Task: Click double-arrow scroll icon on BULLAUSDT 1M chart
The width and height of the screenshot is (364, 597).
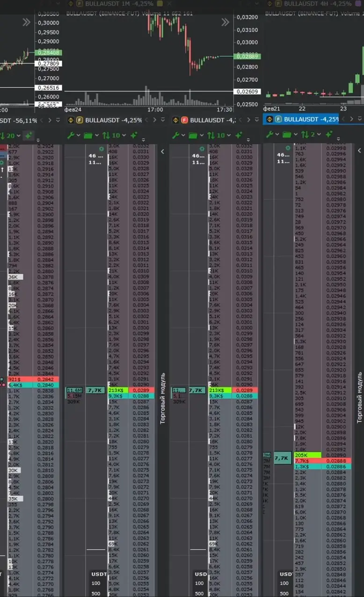Action: (226, 22)
